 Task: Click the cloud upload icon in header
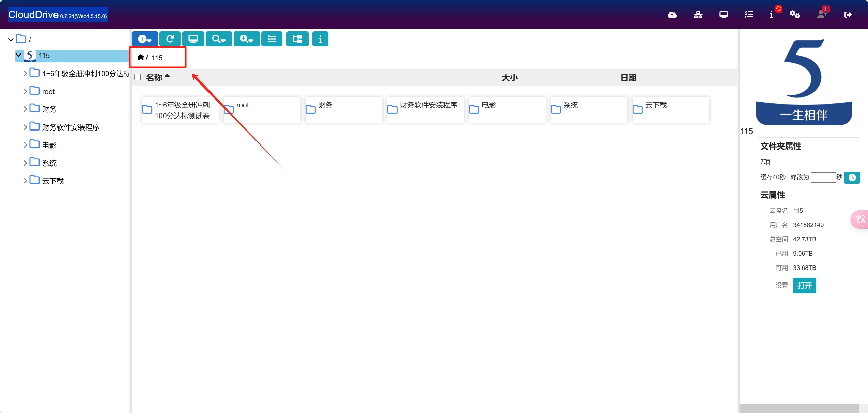click(x=672, y=15)
